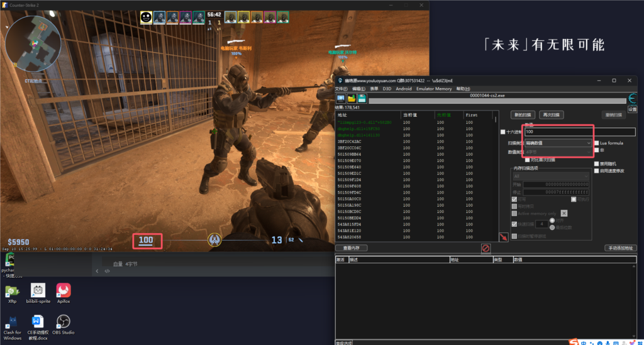Screen dimensions: 644x345
Task: Click the scan value input field
Action: click(x=579, y=132)
